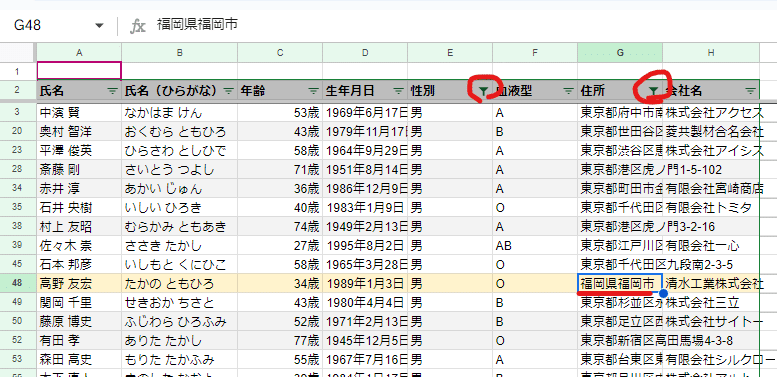Select column G header
This screenshot has height=377, width=777.
point(620,53)
